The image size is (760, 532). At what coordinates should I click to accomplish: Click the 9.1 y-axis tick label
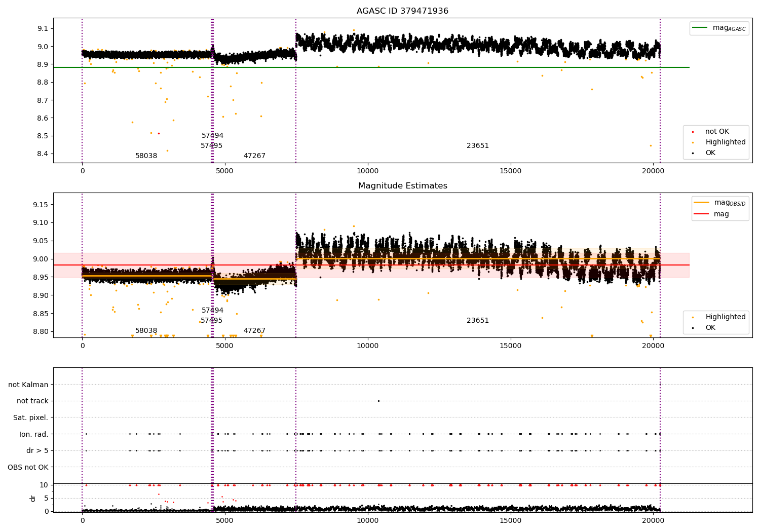[43, 28]
